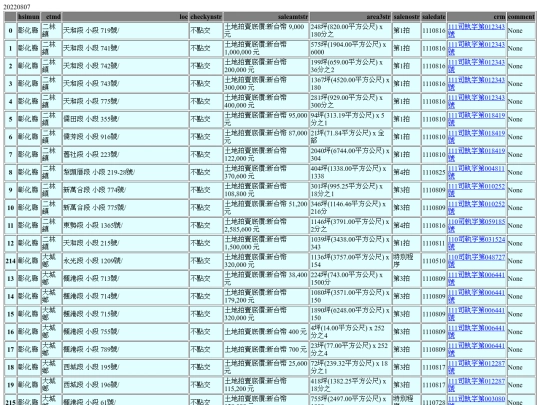Viewport: 540px width, 405px height.
Task: Click the comment column header
Action: pyautogui.click(x=521, y=17)
